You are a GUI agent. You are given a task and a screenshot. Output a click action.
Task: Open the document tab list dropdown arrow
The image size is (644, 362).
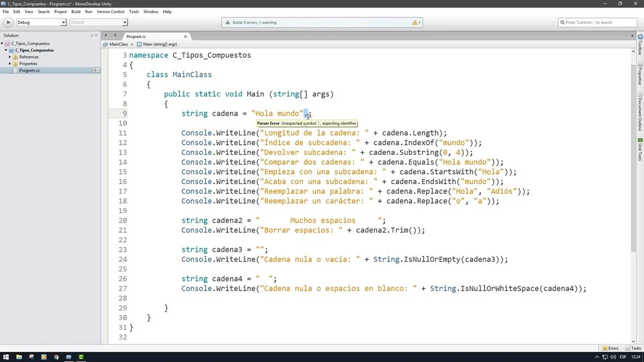632,36
